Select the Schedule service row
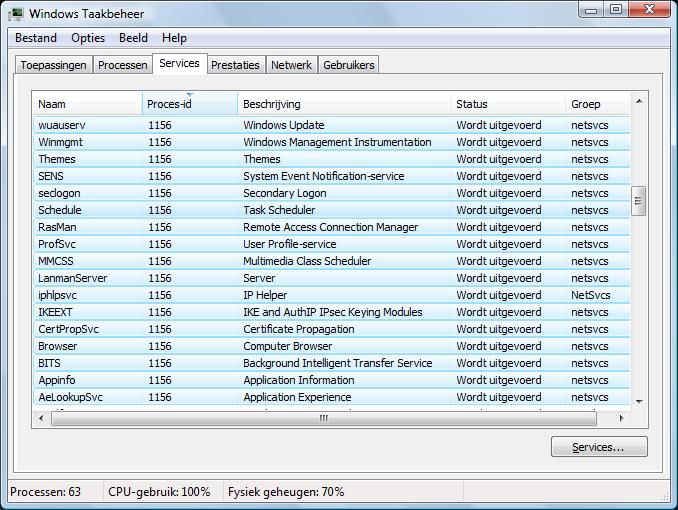This screenshot has width=678, height=510. tap(332, 210)
